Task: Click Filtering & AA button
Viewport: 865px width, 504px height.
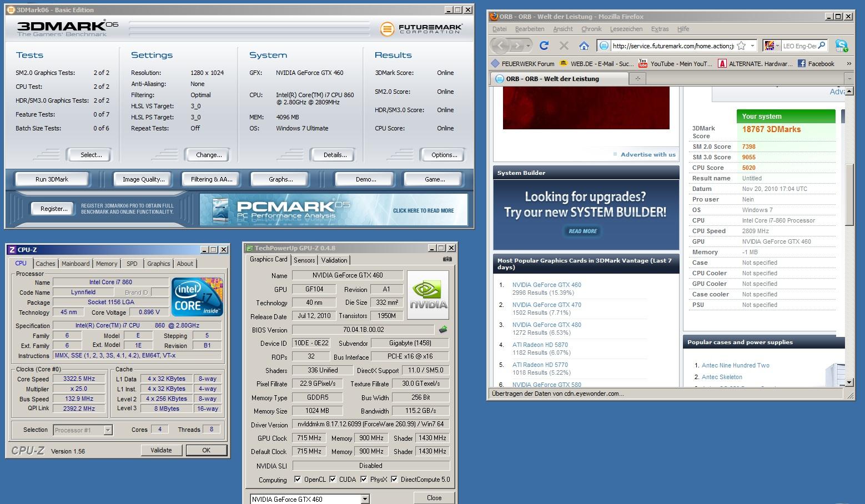Action: coord(212,179)
